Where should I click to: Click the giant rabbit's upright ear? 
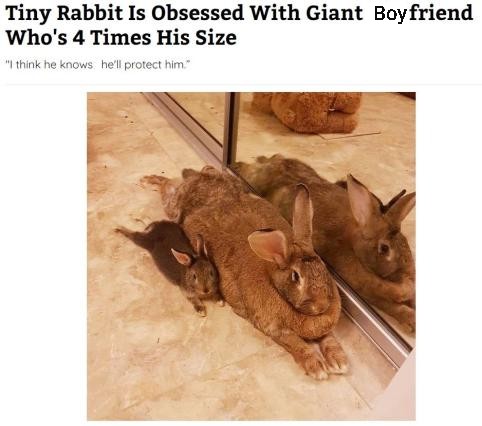303,213
